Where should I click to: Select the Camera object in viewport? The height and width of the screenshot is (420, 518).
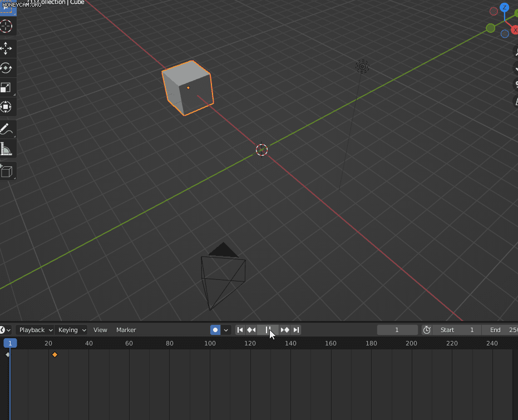click(223, 276)
